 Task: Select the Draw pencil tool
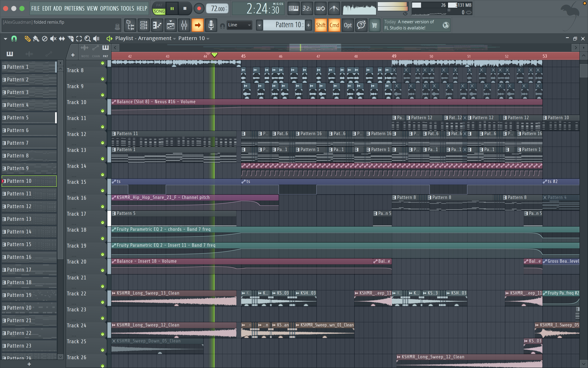point(27,38)
